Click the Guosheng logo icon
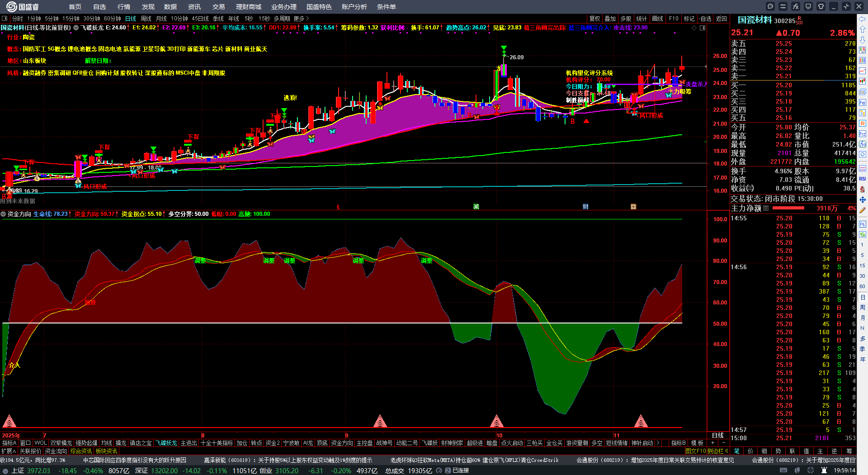This screenshot has height=475, width=868. click(x=11, y=6)
